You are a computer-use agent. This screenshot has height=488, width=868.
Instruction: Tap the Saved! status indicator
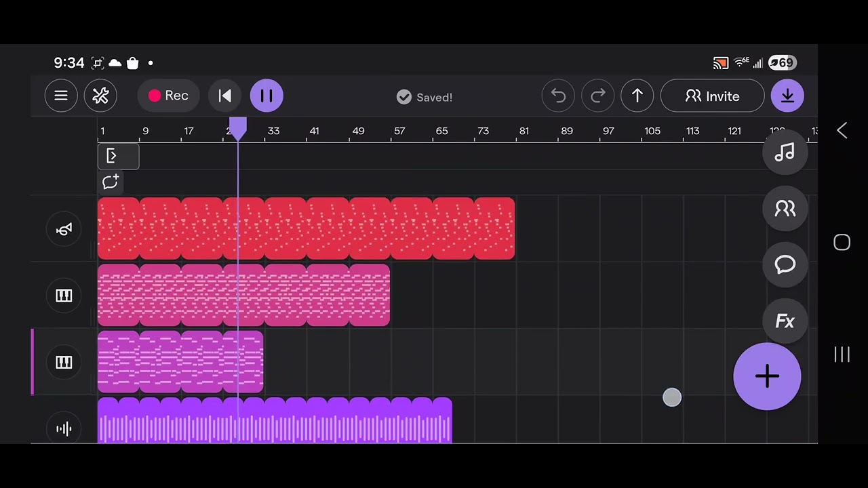tap(425, 97)
